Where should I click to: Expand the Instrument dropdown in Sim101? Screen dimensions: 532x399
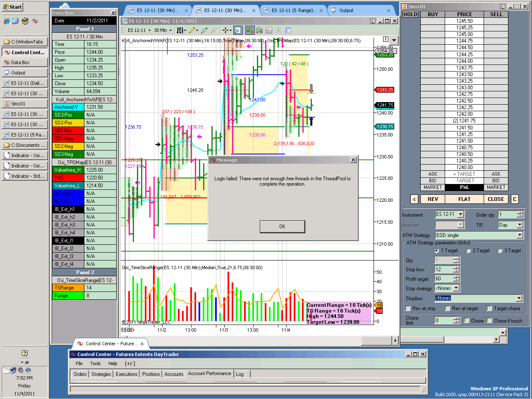click(461, 214)
